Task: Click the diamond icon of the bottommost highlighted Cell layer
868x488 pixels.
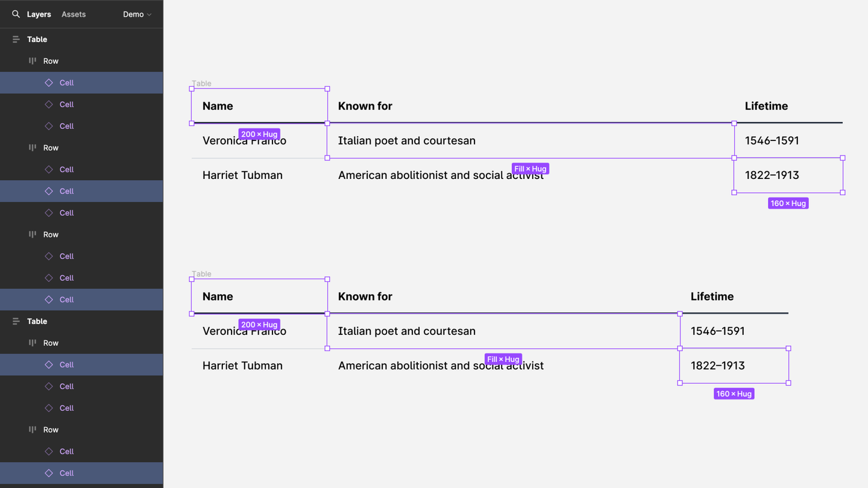Action: (49, 473)
